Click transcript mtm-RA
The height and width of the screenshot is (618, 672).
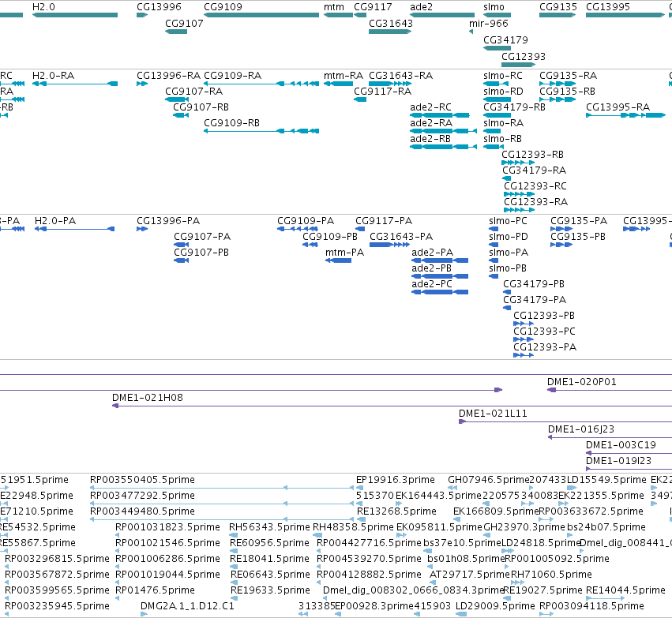[x=339, y=84]
